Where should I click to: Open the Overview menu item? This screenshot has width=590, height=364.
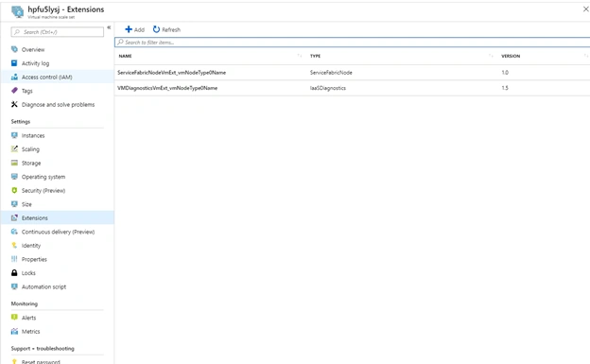point(33,50)
